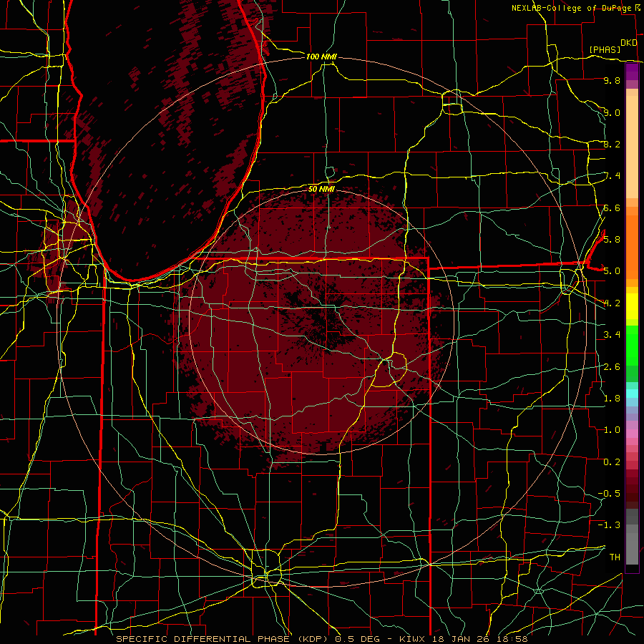Select the -0.5 scale value

[609, 493]
